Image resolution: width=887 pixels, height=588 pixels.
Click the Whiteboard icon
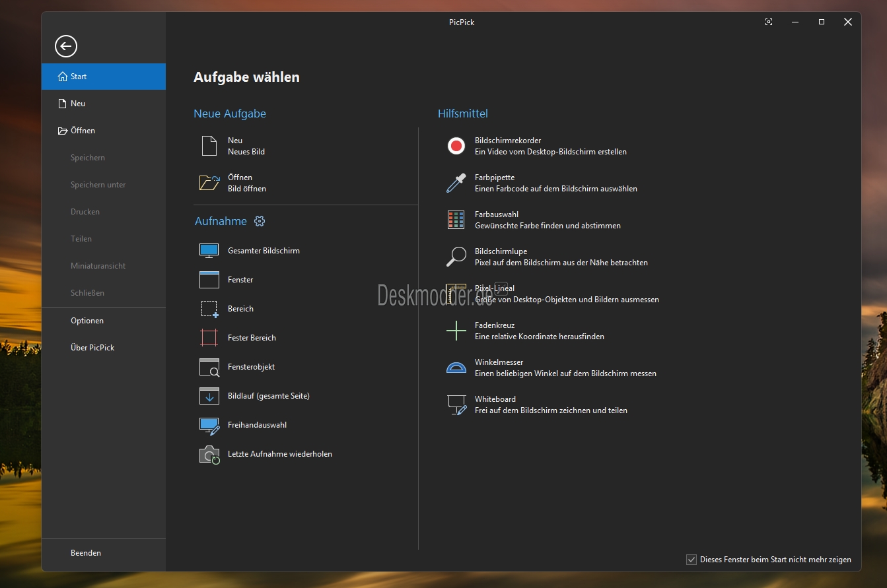(457, 405)
